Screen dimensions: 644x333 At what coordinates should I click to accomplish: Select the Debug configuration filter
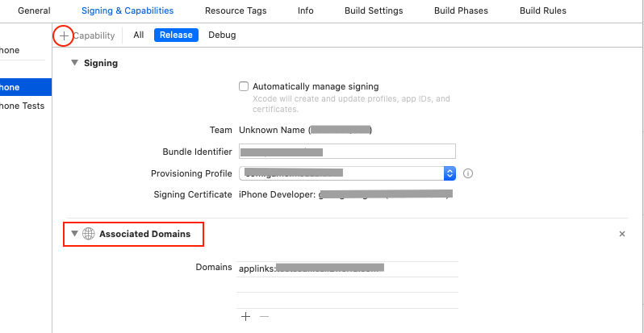(x=223, y=35)
